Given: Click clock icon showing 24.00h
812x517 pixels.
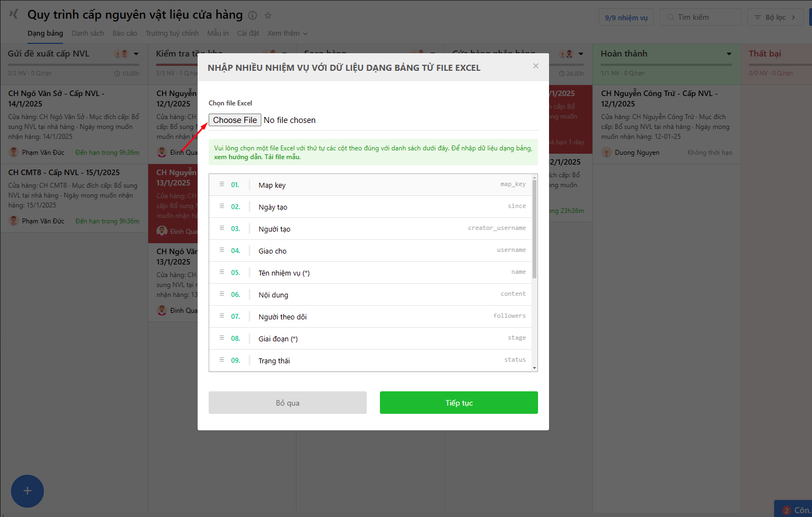Looking at the screenshot, I should click(562, 74).
